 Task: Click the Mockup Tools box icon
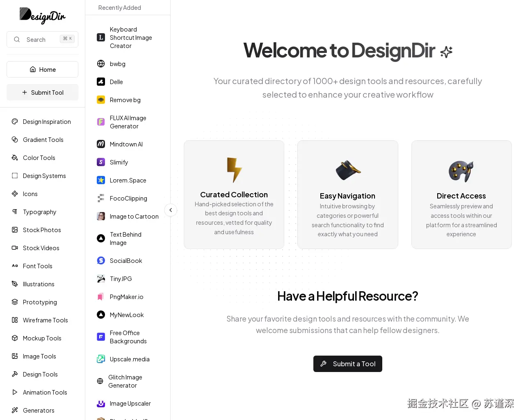pos(15,338)
